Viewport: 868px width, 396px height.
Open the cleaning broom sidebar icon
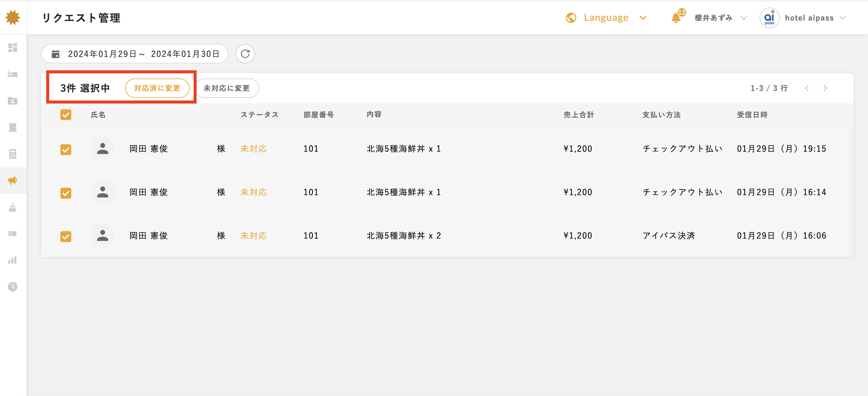pos(13,207)
